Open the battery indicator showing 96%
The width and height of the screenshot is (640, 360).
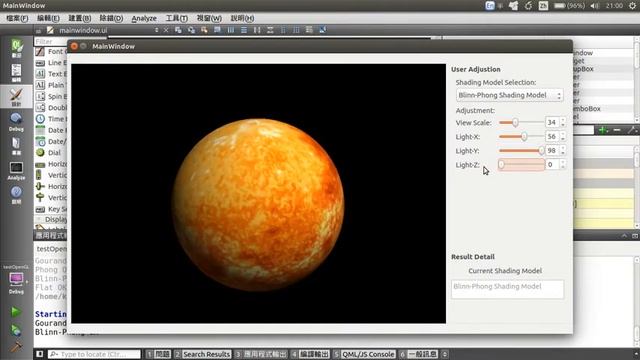tap(570, 6)
